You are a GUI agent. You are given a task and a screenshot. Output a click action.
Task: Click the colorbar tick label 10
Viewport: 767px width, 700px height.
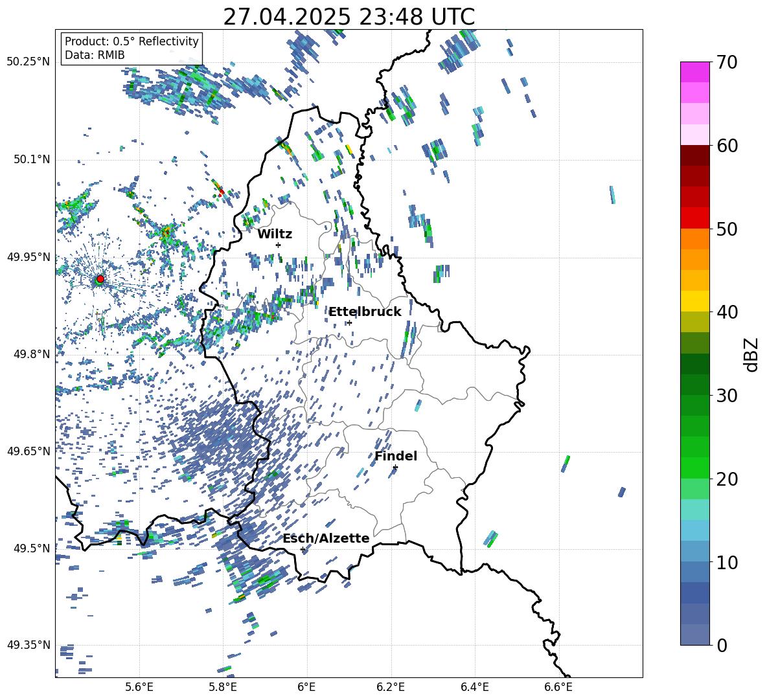click(x=727, y=562)
